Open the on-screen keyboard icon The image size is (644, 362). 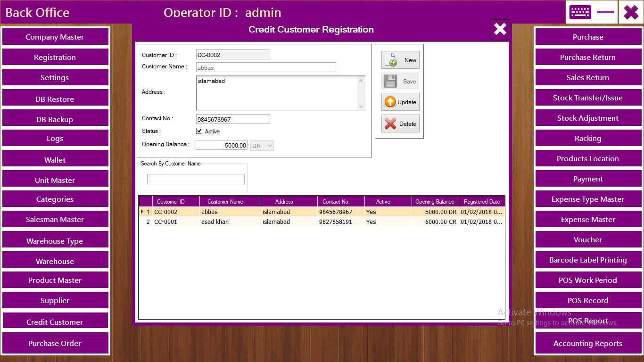tap(580, 12)
